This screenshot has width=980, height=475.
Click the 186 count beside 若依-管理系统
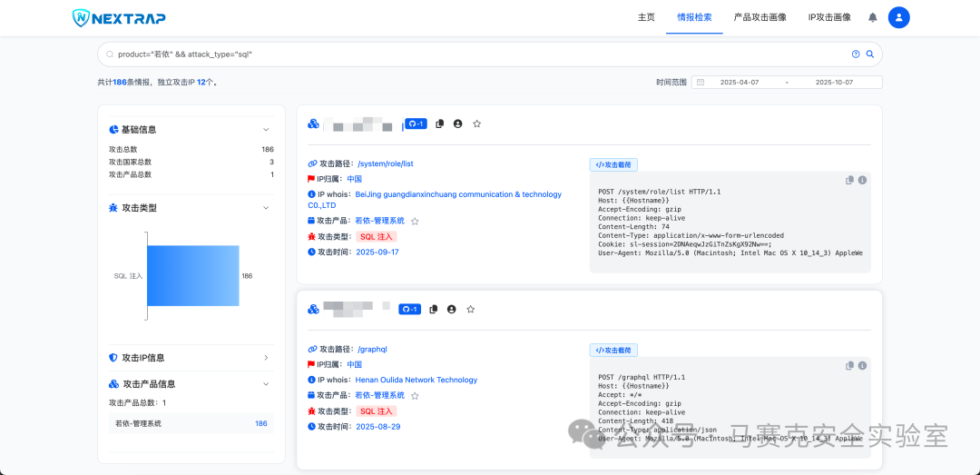(260, 423)
